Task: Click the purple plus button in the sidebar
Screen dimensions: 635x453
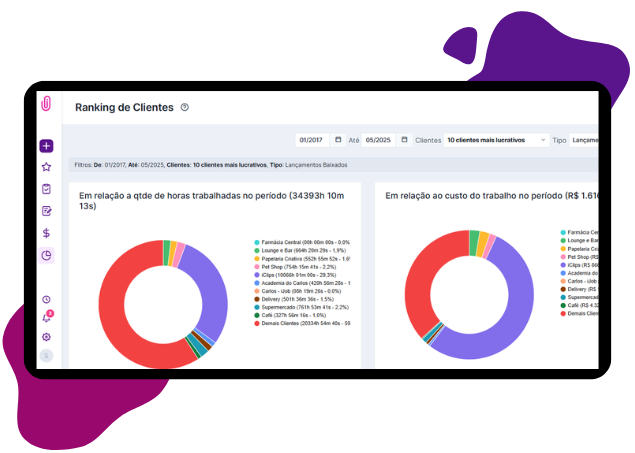Action: 46,146
